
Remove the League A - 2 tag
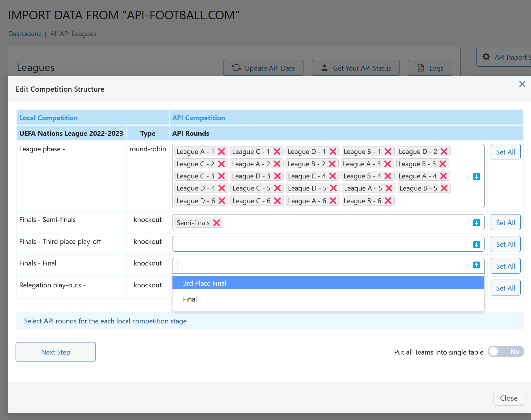[277, 164]
